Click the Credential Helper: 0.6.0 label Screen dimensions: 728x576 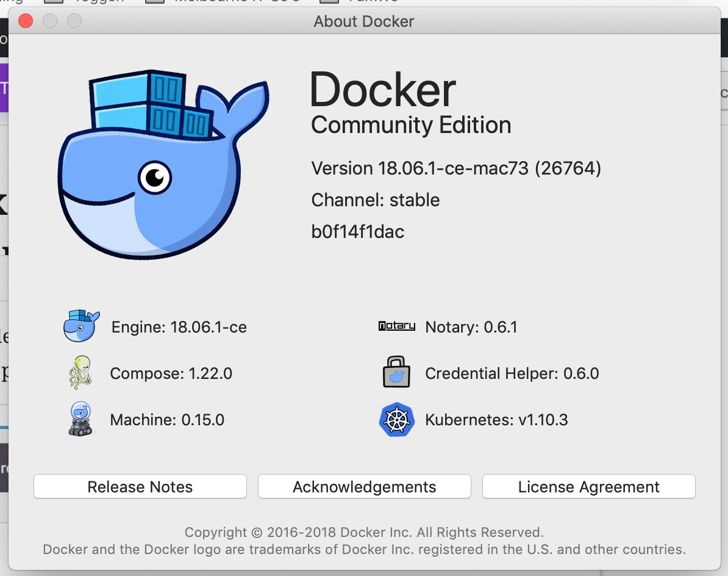tap(512, 373)
